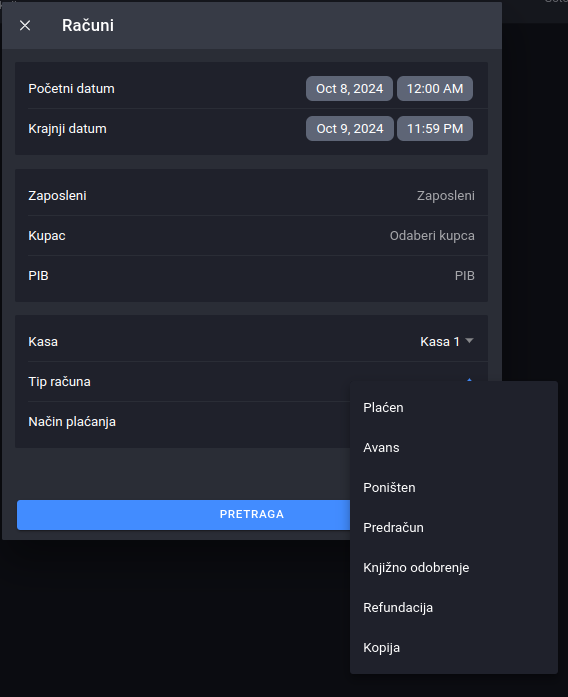The height and width of the screenshot is (697, 568).
Task: Click the Kasa 1 selected value
Action: pyautogui.click(x=440, y=341)
